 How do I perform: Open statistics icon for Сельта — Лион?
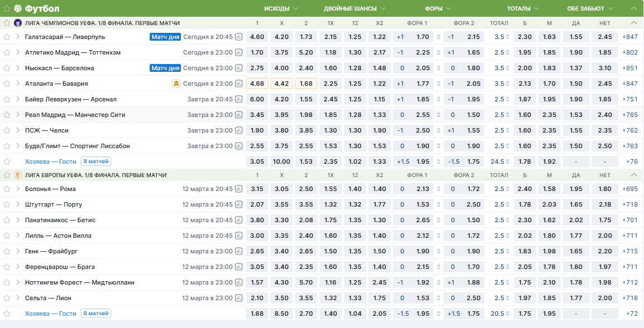click(x=239, y=298)
